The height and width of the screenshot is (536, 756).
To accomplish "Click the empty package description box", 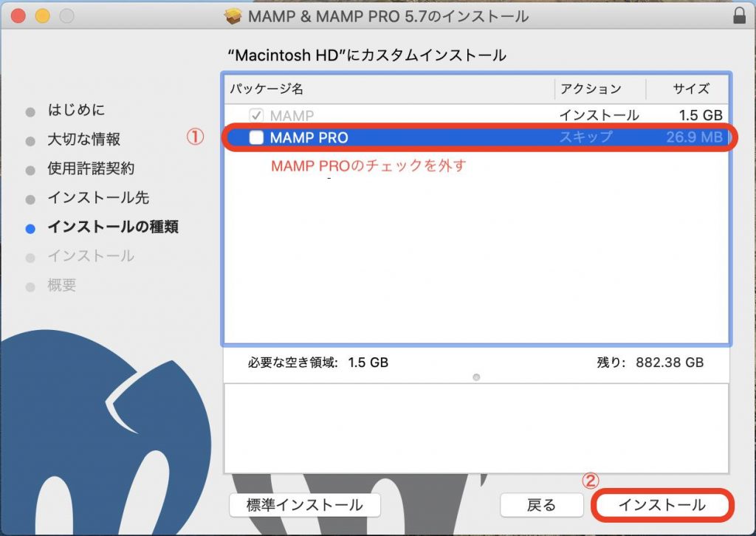I will click(476, 428).
